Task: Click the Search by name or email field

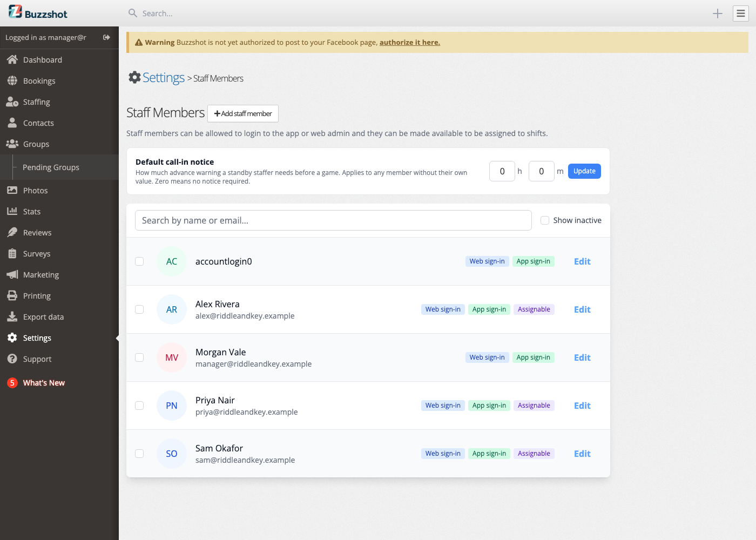Action: click(x=333, y=220)
